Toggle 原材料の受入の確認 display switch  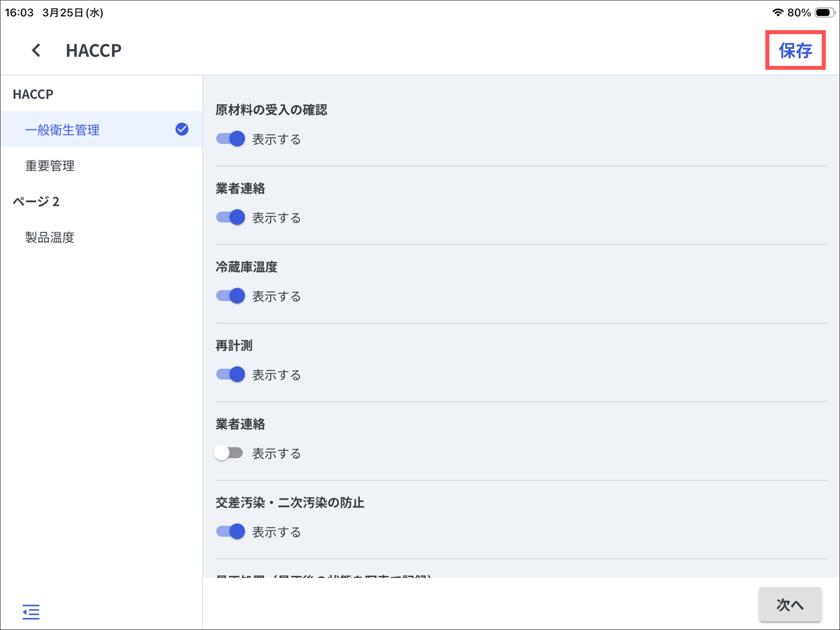click(231, 139)
